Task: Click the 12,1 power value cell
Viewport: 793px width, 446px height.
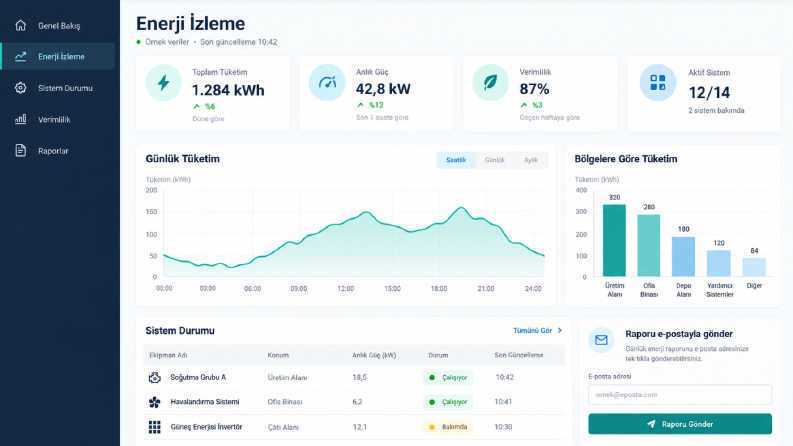Action: pyautogui.click(x=360, y=427)
